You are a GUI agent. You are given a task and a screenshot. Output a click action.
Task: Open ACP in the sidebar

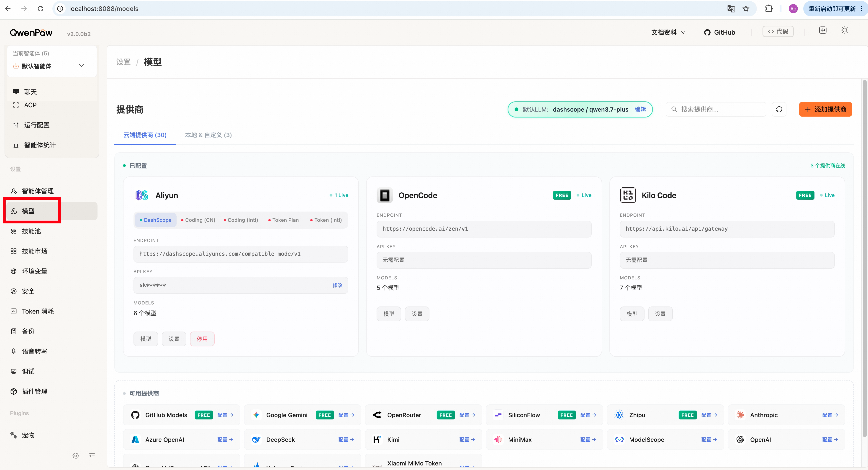52,105
